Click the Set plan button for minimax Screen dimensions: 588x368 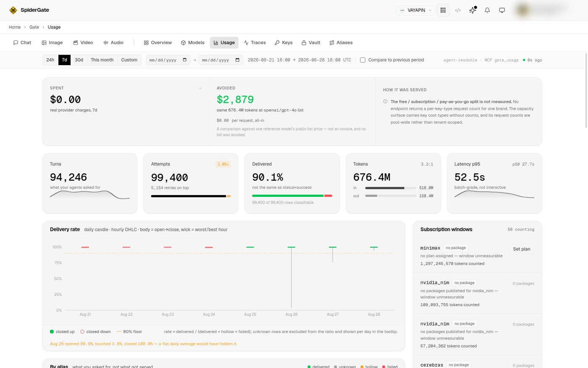click(x=522, y=249)
